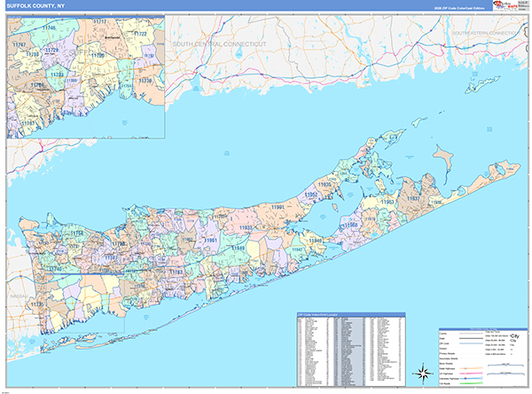Click ZIP label 11942 on the main map
This screenshot has width=532, height=394.
(x=297, y=249)
